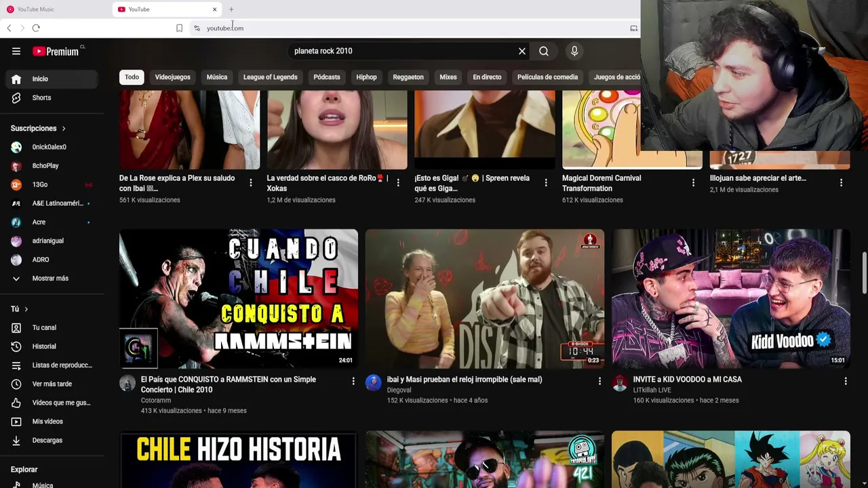This screenshot has width=868, height=488.
Task: Open the adrianigual channel subscription
Action: (x=52, y=241)
